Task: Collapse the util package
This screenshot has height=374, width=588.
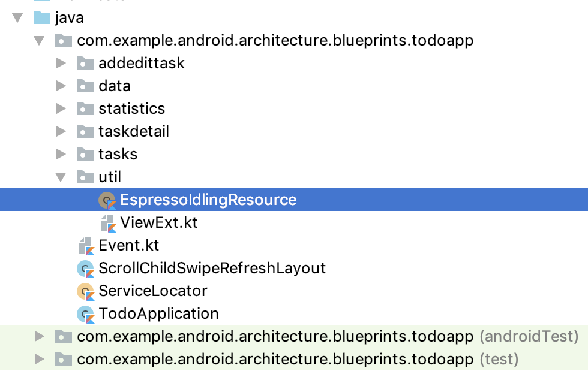Action: 61,177
